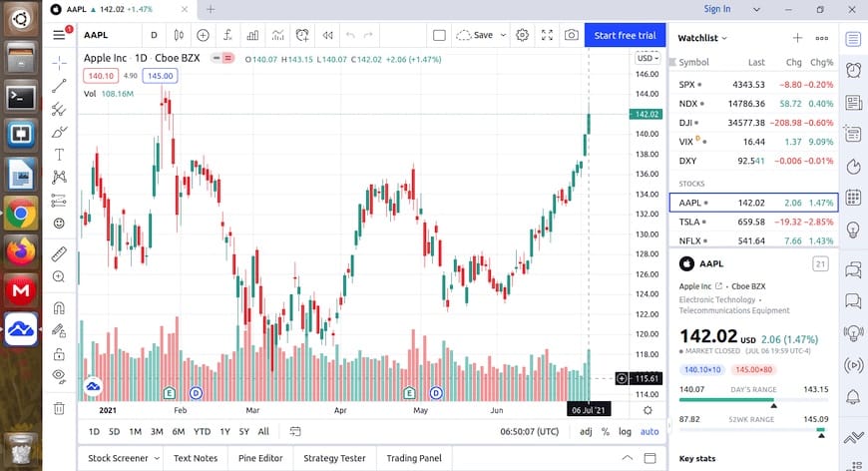Open the watchlist three-dots menu

[822, 38]
